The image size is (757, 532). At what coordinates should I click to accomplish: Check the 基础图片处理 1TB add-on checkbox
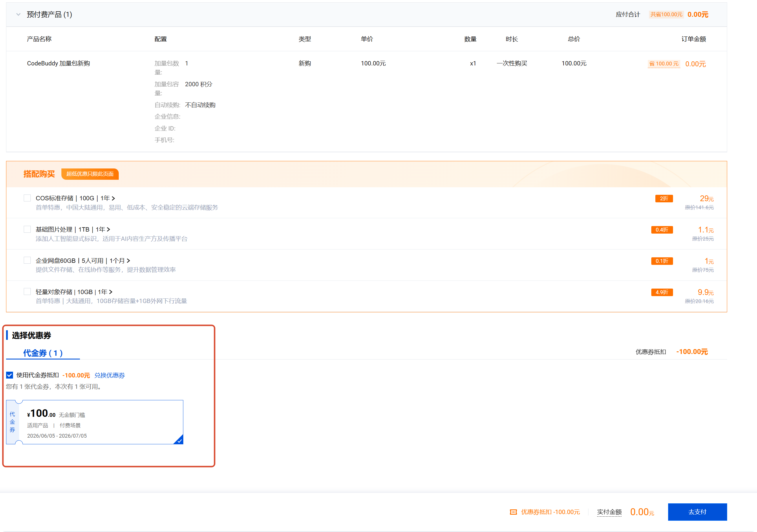27,229
